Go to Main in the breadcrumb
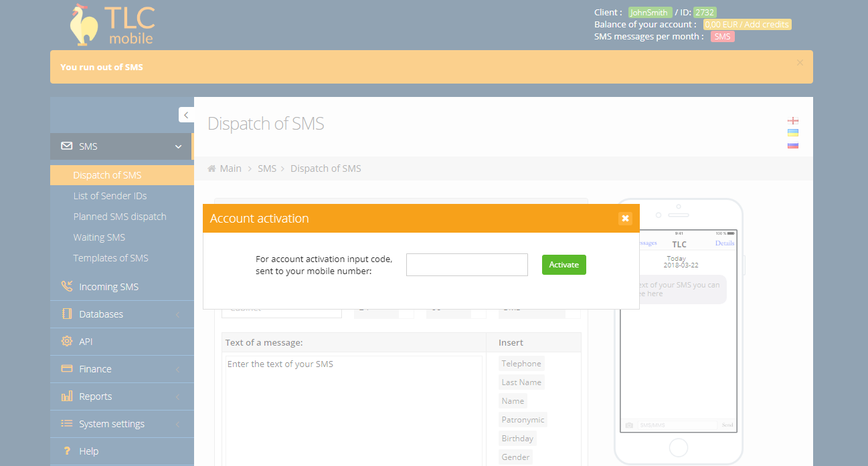 point(231,168)
